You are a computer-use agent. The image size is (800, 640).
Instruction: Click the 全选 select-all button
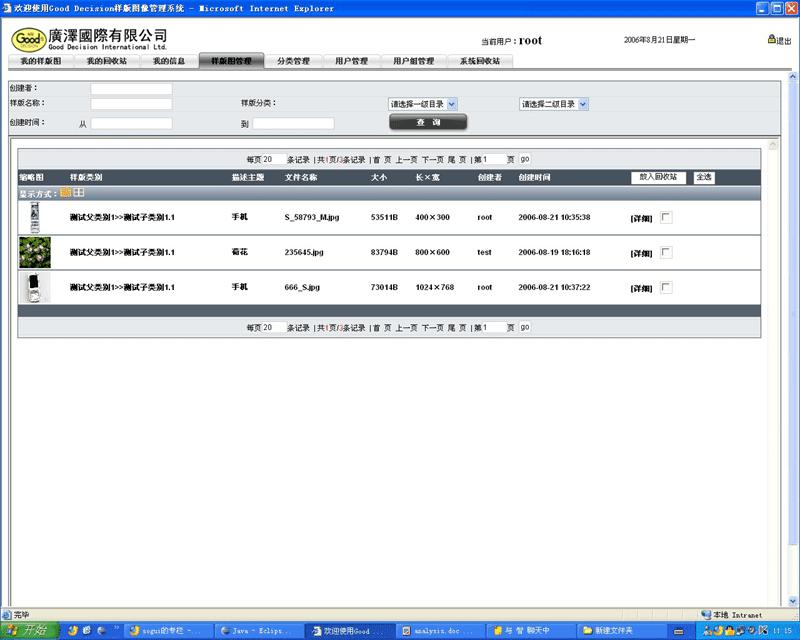pos(704,177)
